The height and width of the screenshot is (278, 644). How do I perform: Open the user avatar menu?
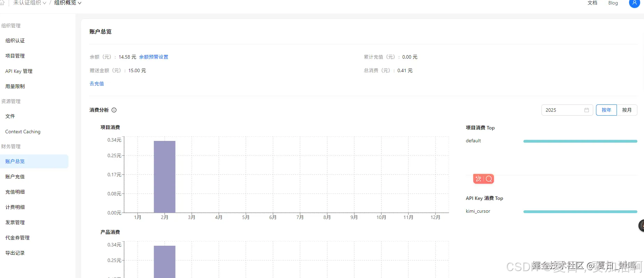634,3
